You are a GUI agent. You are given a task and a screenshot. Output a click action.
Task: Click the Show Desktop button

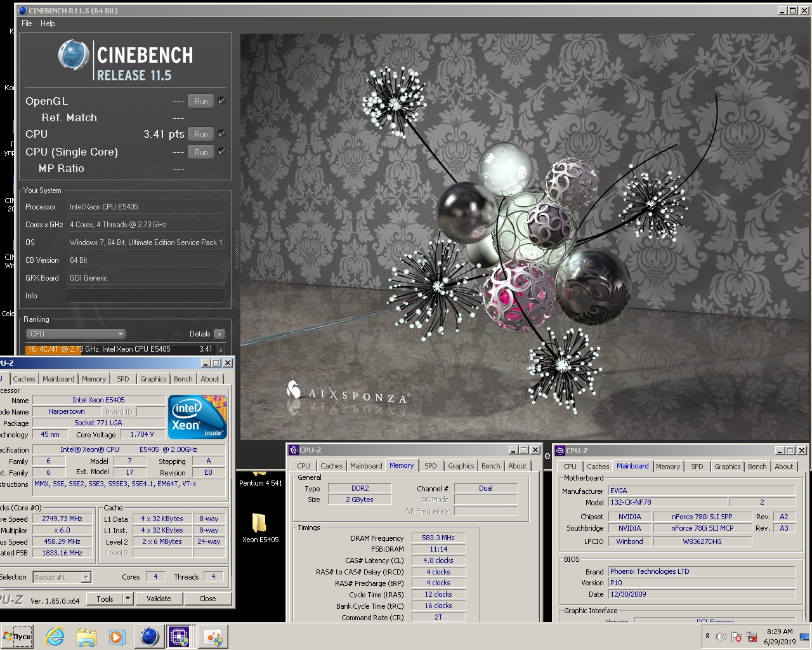[805, 637]
